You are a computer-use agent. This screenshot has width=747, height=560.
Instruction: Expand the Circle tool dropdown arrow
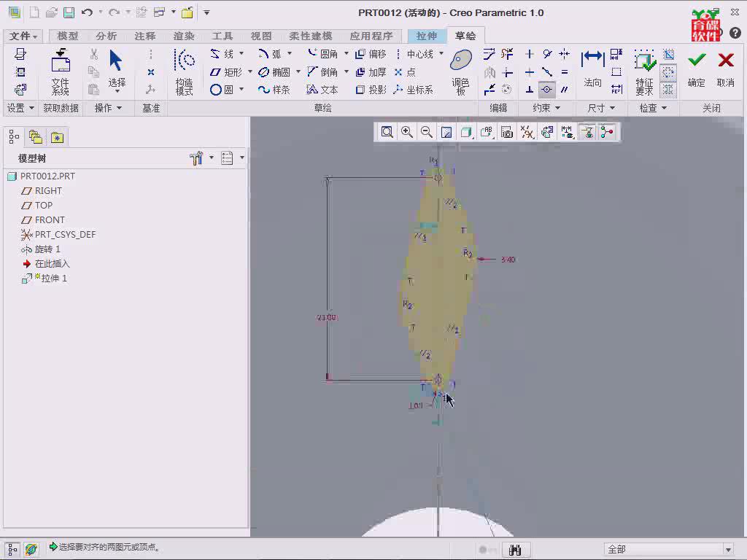(241, 89)
